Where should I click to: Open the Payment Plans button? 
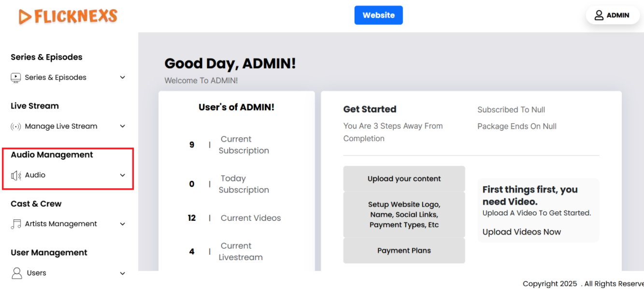404,251
